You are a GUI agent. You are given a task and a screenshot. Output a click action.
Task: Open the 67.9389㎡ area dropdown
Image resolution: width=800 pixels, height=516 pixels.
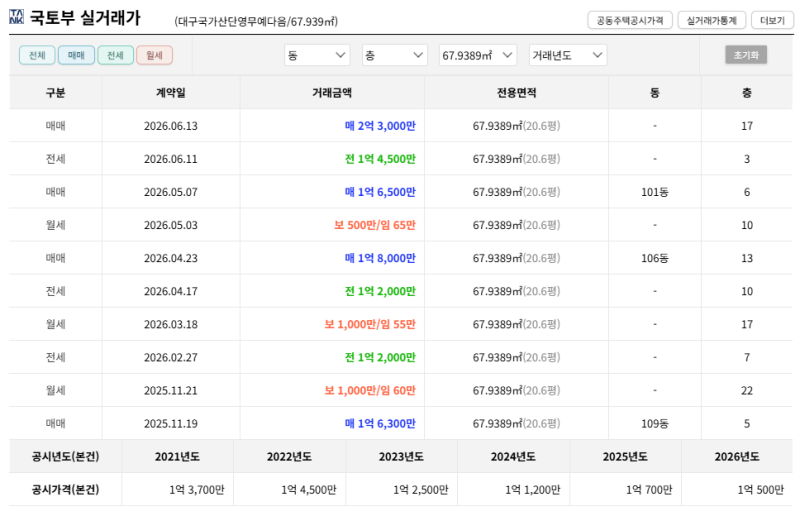(x=478, y=55)
